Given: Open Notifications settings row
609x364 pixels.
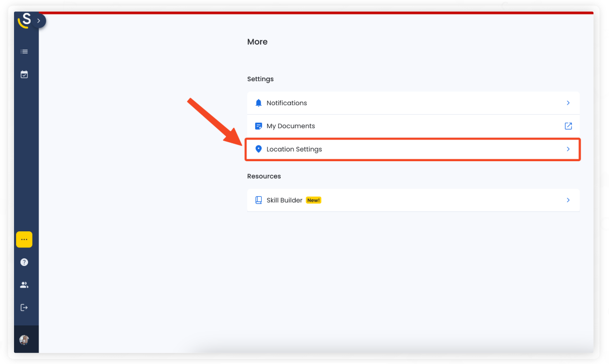Looking at the screenshot, I should (x=413, y=103).
